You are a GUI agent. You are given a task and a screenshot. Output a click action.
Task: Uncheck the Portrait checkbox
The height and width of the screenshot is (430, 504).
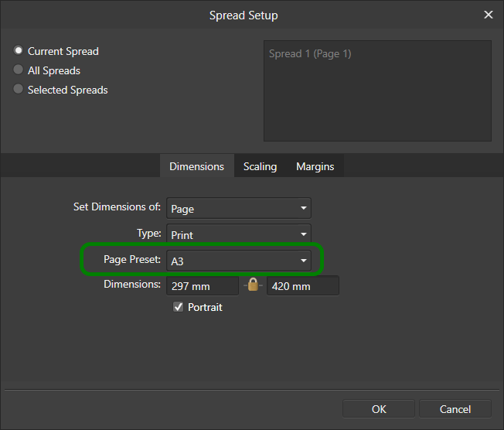[178, 307]
